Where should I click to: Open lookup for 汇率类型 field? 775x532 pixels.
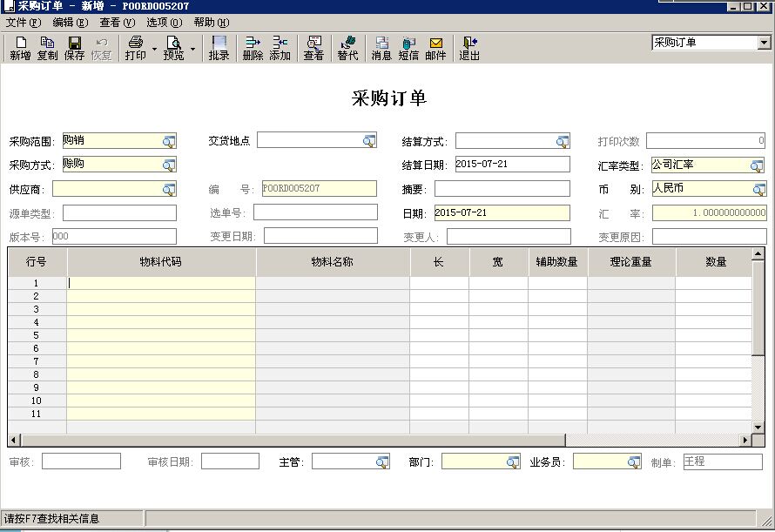click(757, 165)
